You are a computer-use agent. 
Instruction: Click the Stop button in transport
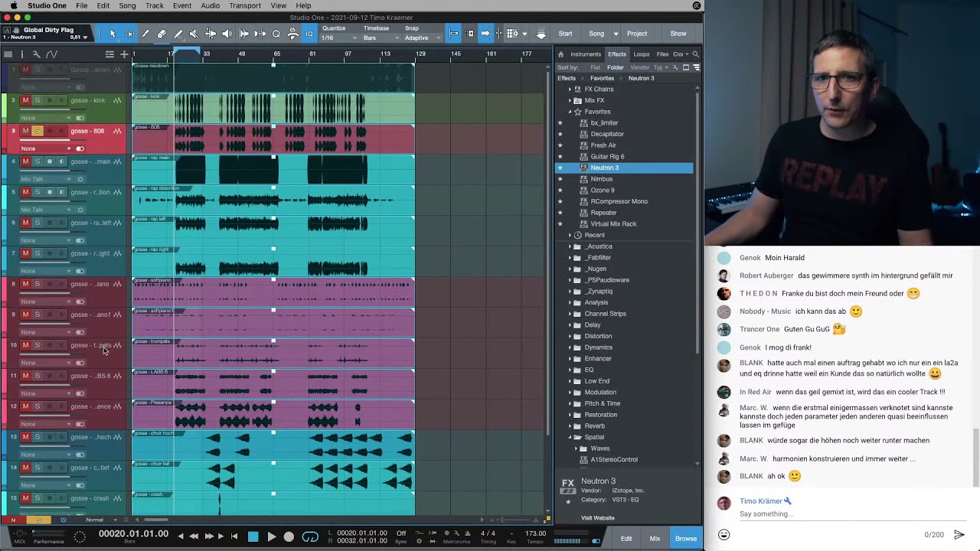[x=253, y=536]
